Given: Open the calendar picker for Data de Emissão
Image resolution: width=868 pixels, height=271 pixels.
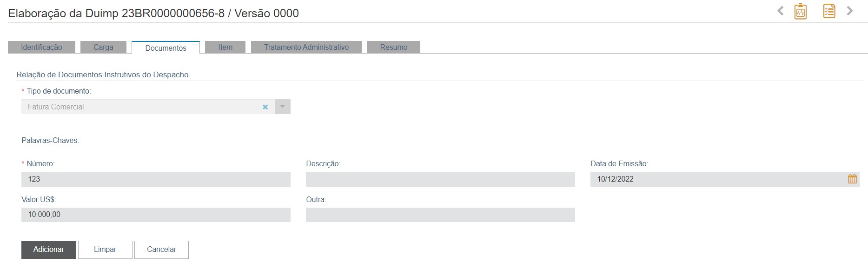Looking at the screenshot, I should tap(852, 179).
